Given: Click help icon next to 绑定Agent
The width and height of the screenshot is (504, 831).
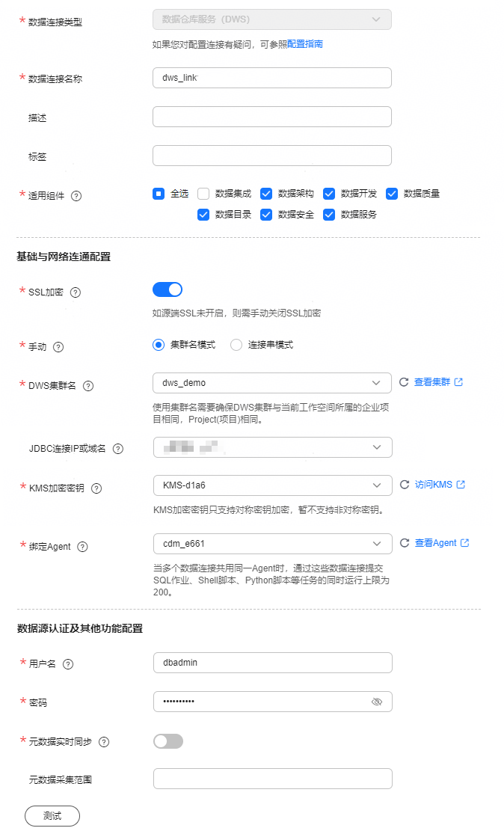Looking at the screenshot, I should coord(83,547).
